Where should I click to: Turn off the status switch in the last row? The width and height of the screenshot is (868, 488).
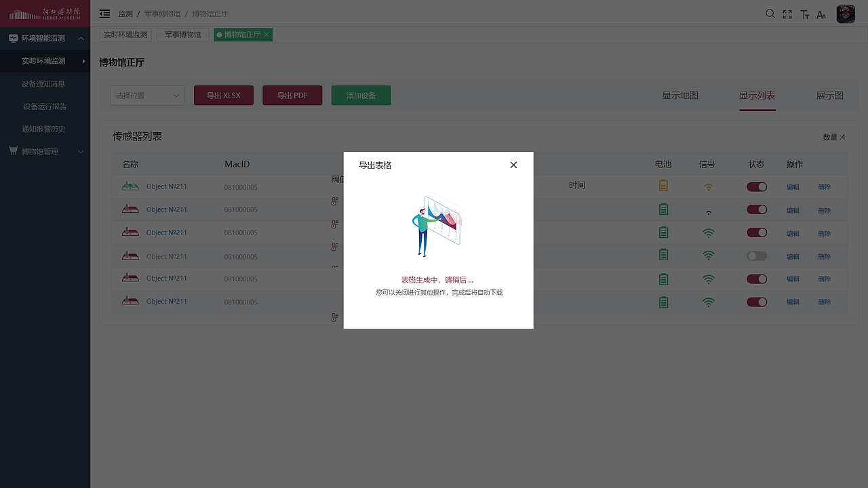click(757, 302)
